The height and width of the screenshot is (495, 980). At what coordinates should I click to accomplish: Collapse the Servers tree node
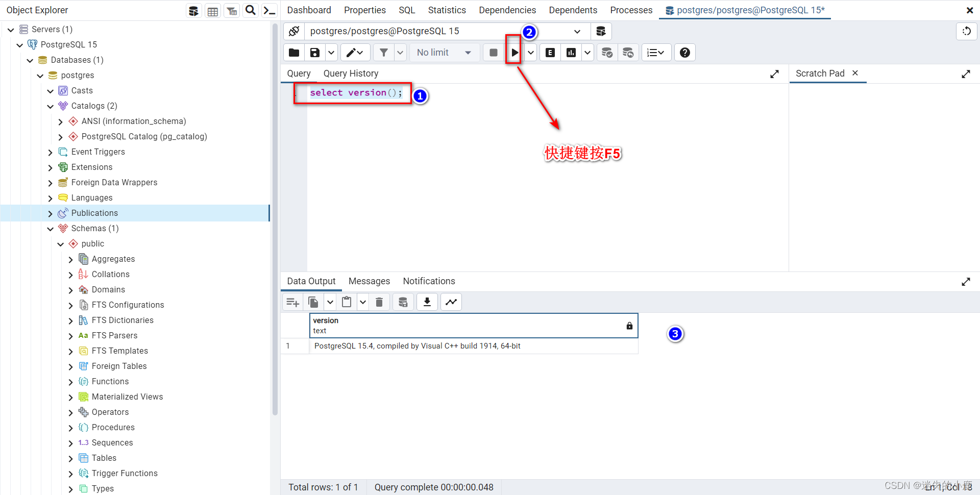click(11, 30)
